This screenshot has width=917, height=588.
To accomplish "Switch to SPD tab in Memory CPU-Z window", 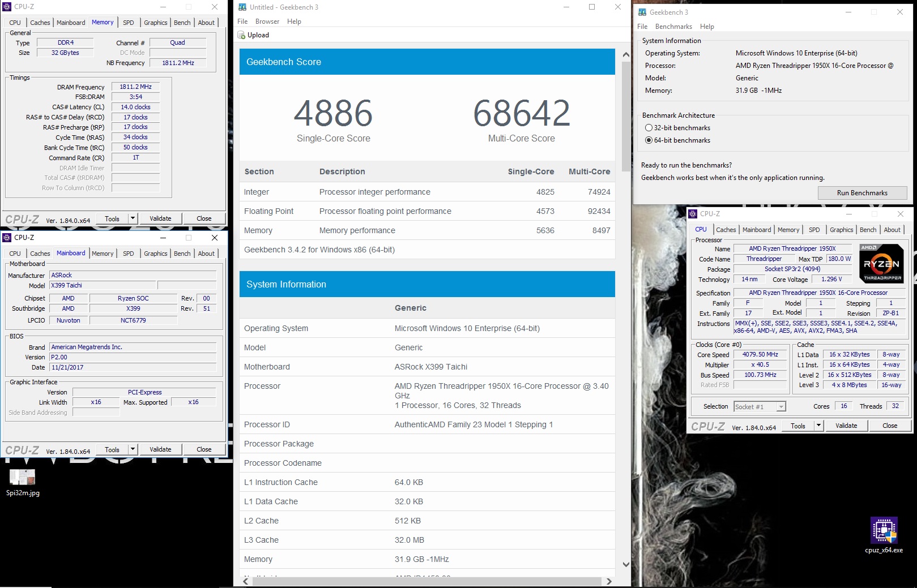I will [x=129, y=23].
